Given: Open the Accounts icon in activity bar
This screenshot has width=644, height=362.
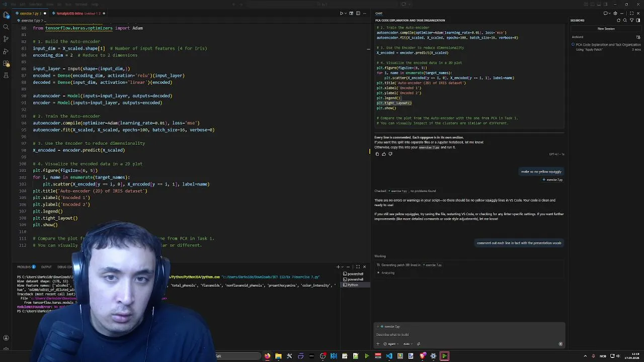Looking at the screenshot, I should coord(6,338).
